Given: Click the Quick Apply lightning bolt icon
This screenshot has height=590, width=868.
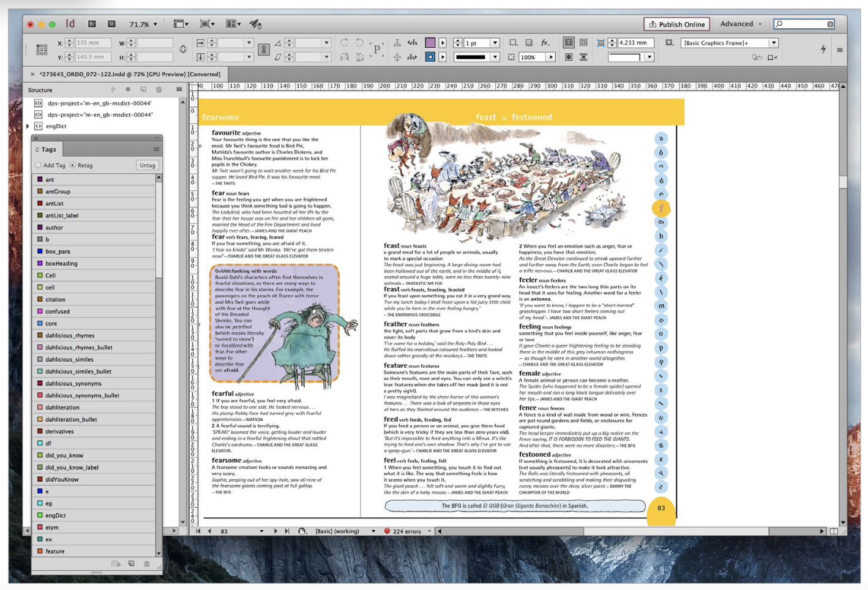Looking at the screenshot, I should pos(823,49).
